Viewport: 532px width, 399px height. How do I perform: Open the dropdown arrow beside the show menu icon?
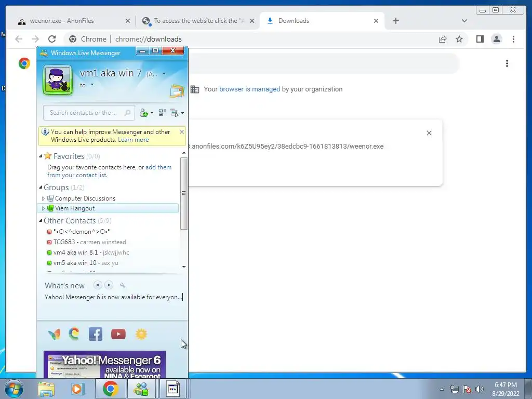tap(182, 113)
